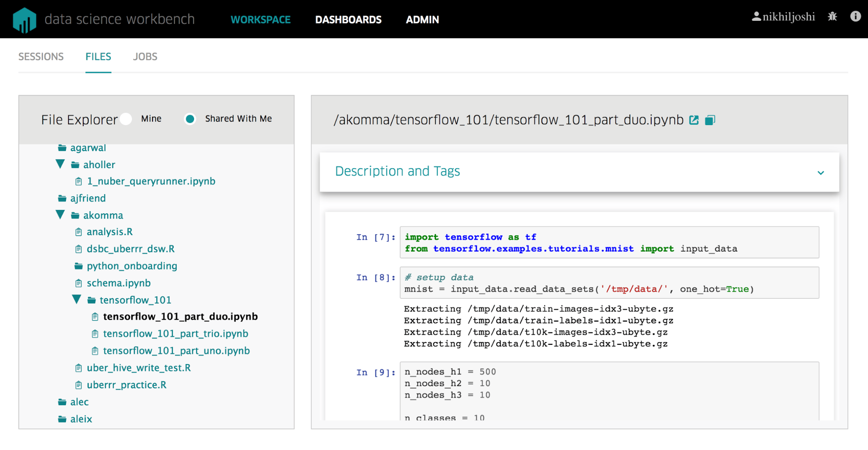This screenshot has height=450, width=868.
Task: Open the uber_hive_write_test.R file
Action: 139,367
